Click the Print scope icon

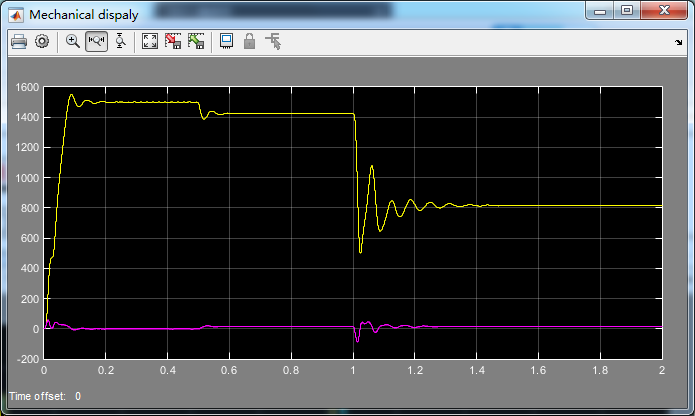(19, 42)
